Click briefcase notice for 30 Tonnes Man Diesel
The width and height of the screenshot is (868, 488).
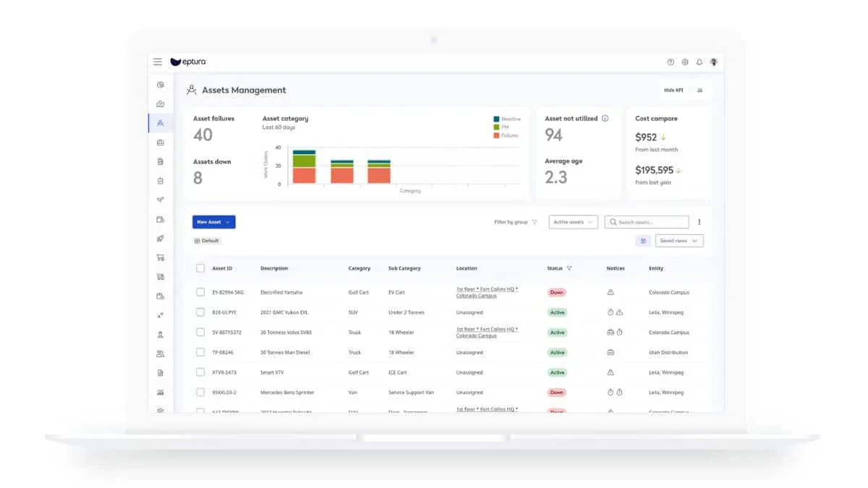point(610,353)
